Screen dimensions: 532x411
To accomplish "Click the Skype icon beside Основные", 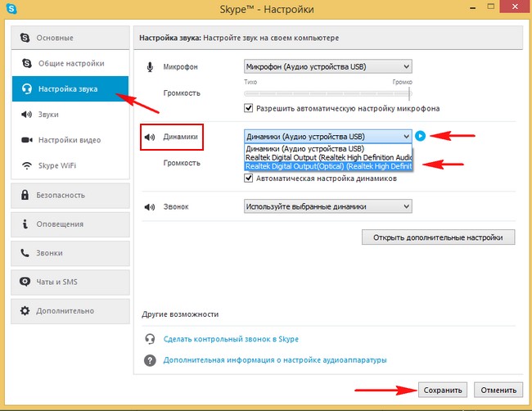I will click(25, 38).
